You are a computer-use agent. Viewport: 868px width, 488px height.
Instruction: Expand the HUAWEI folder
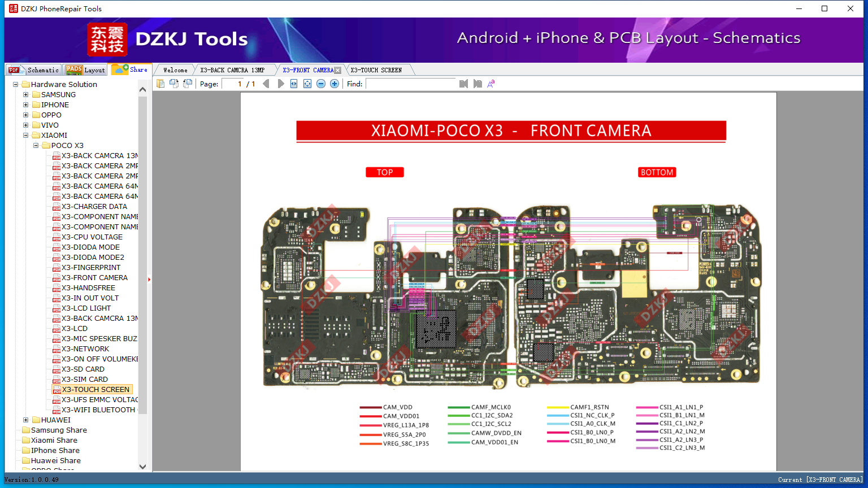26,420
